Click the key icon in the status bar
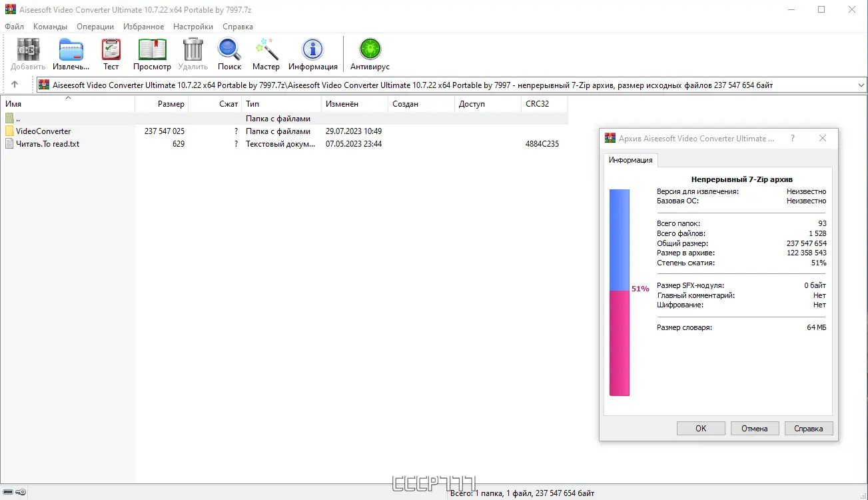Image resolution: width=868 pixels, height=500 pixels. (x=20, y=491)
